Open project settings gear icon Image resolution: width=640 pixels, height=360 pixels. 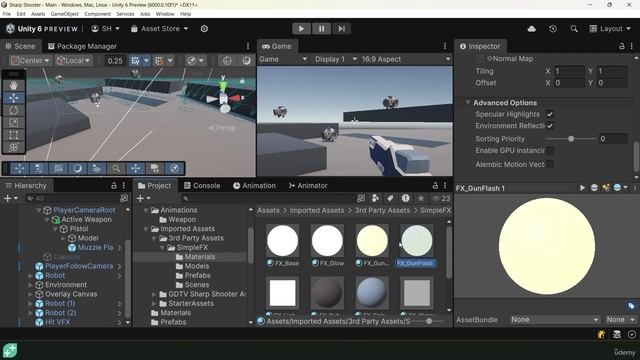click(204, 29)
